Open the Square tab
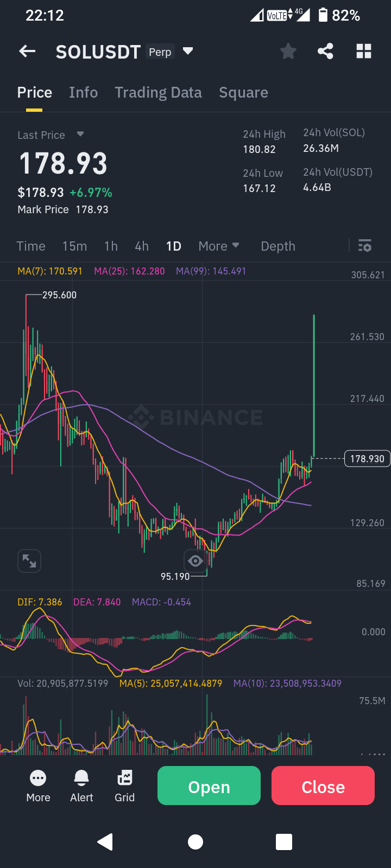391x868 pixels. click(x=243, y=92)
